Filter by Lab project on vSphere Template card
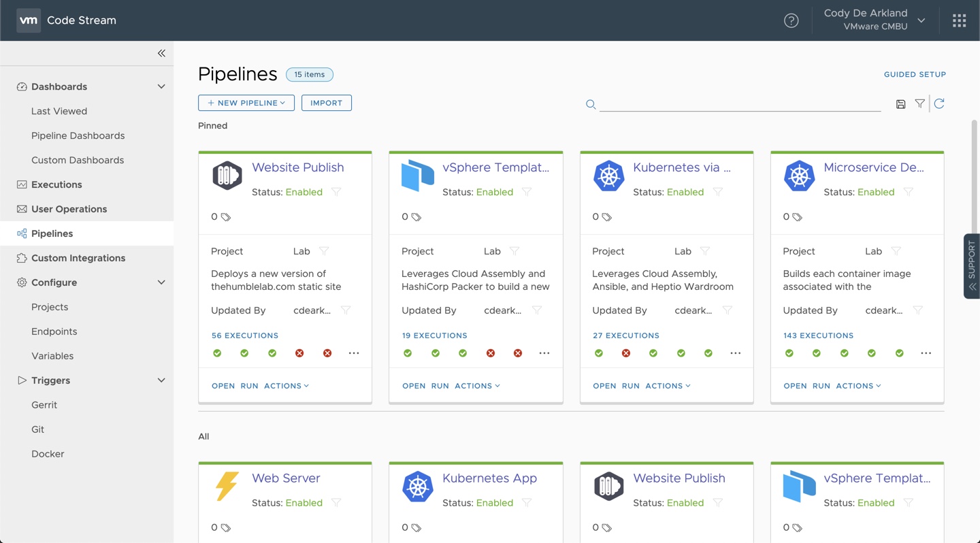The height and width of the screenshot is (543, 980). click(514, 251)
